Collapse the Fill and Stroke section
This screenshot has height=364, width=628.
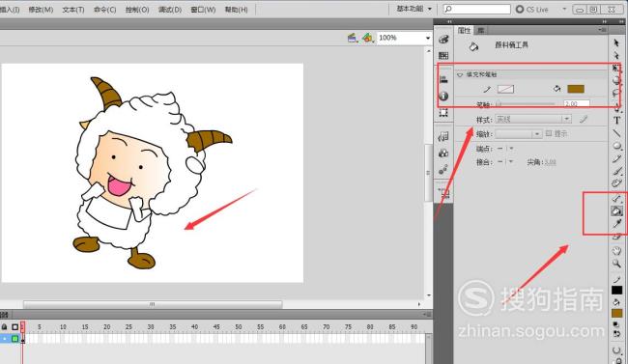pyautogui.click(x=460, y=74)
